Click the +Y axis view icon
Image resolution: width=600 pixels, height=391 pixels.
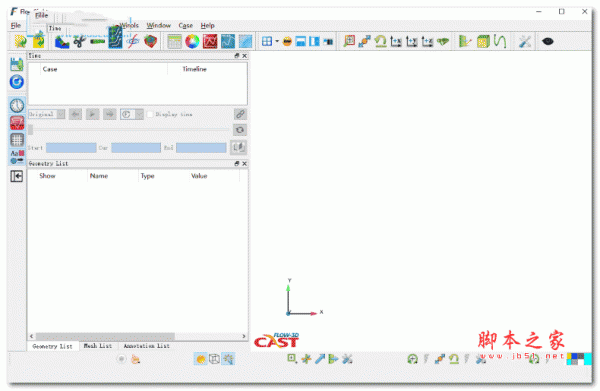click(x=412, y=41)
